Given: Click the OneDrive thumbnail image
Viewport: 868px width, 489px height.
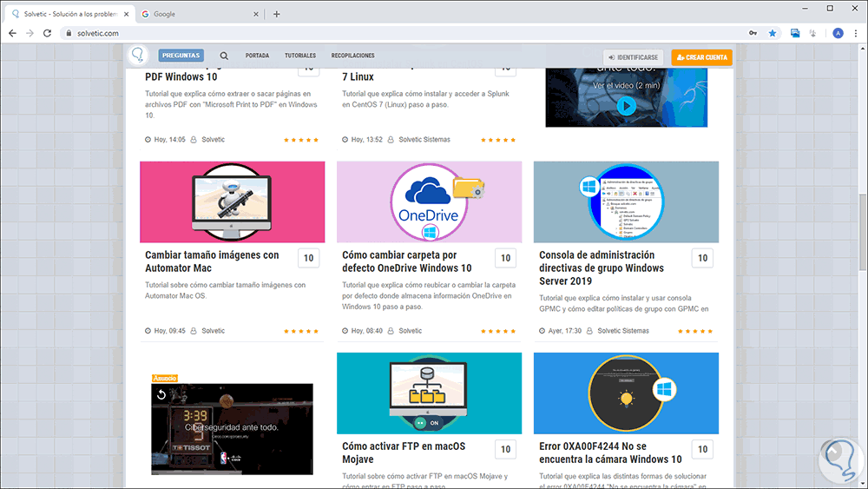Looking at the screenshot, I should point(429,202).
